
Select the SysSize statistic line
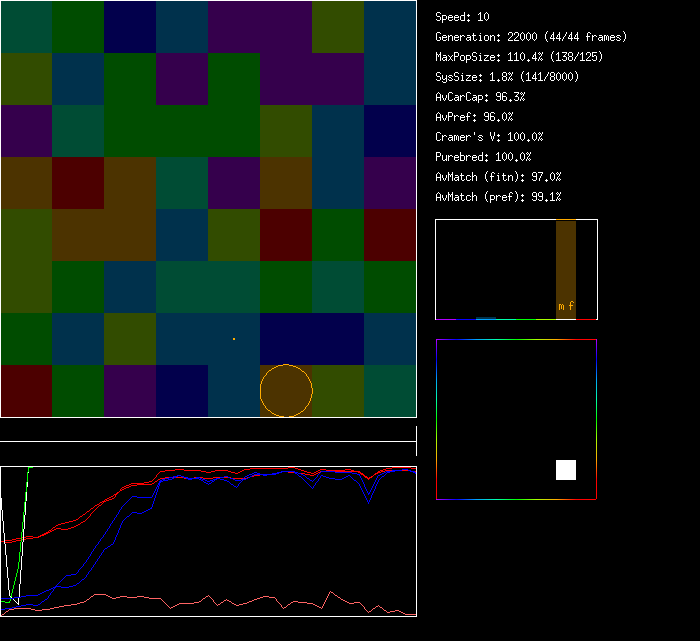(x=508, y=77)
